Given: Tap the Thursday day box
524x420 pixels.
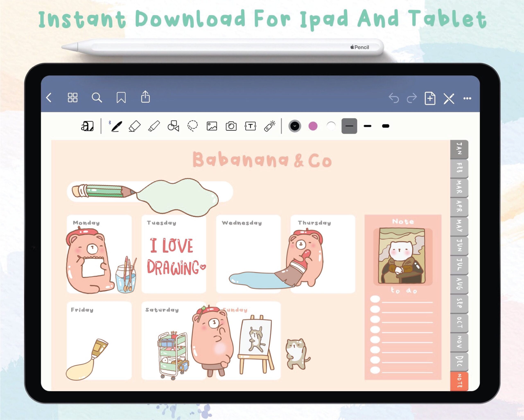Looking at the screenshot, I should pyautogui.click(x=323, y=254).
